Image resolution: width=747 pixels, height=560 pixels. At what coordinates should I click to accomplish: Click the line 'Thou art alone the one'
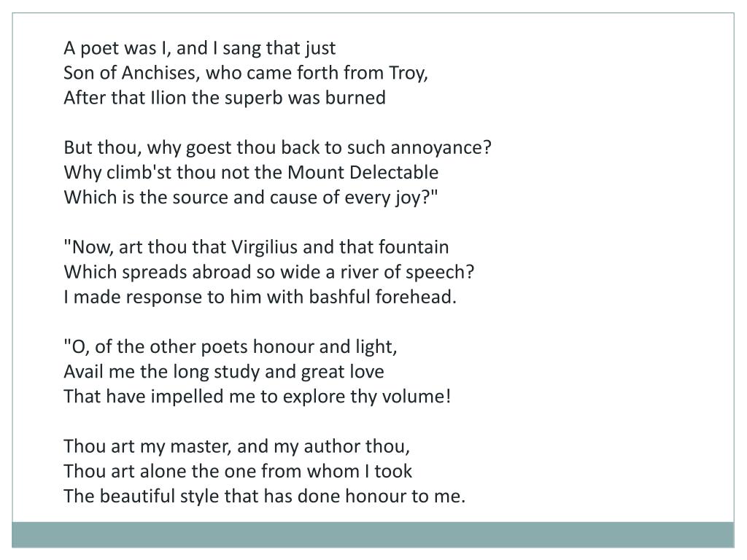(x=238, y=471)
